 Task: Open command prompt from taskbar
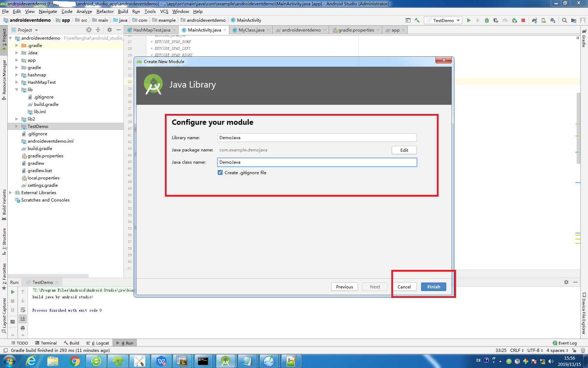tap(203, 361)
